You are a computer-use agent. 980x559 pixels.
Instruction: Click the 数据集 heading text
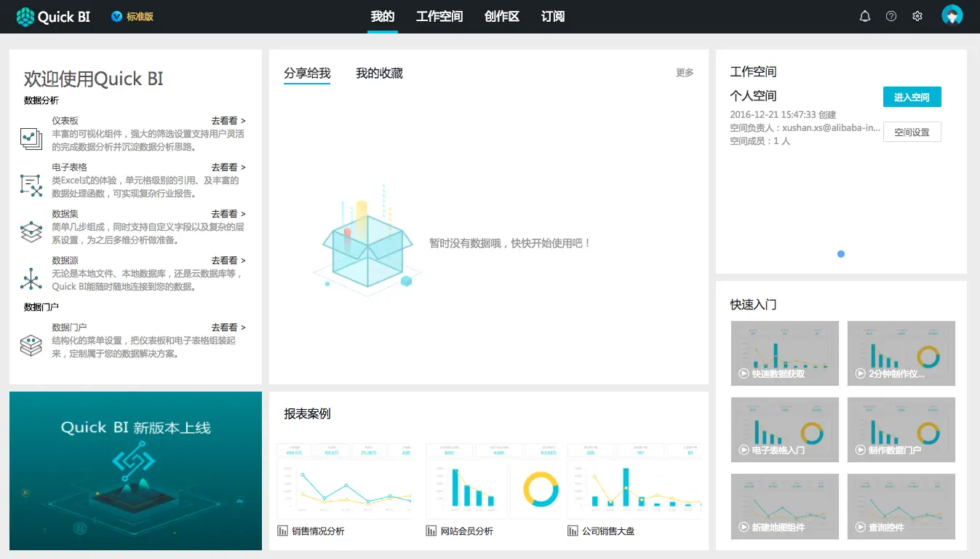(65, 214)
